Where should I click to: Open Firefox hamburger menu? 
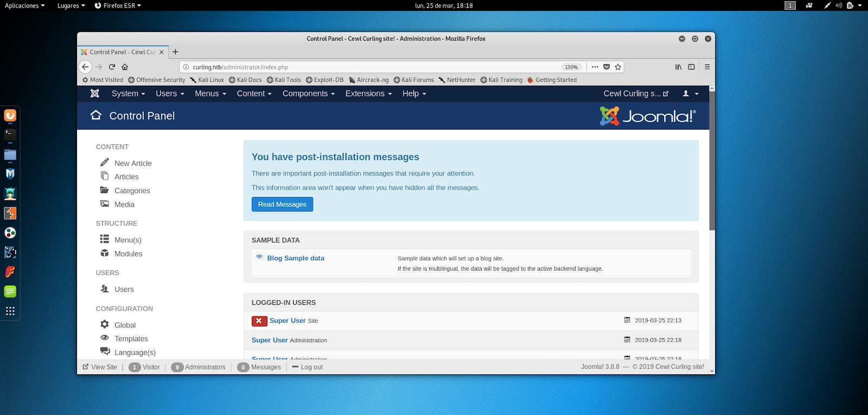[707, 67]
